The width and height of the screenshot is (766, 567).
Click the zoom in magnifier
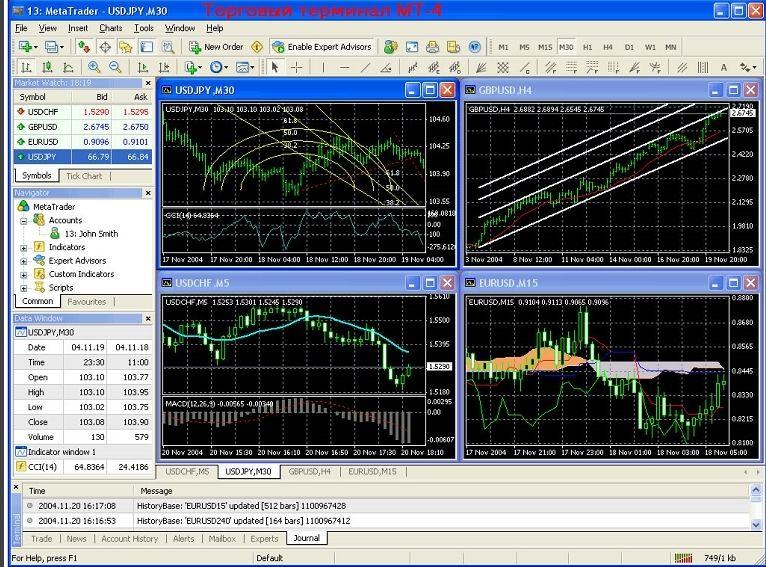[x=94, y=67]
